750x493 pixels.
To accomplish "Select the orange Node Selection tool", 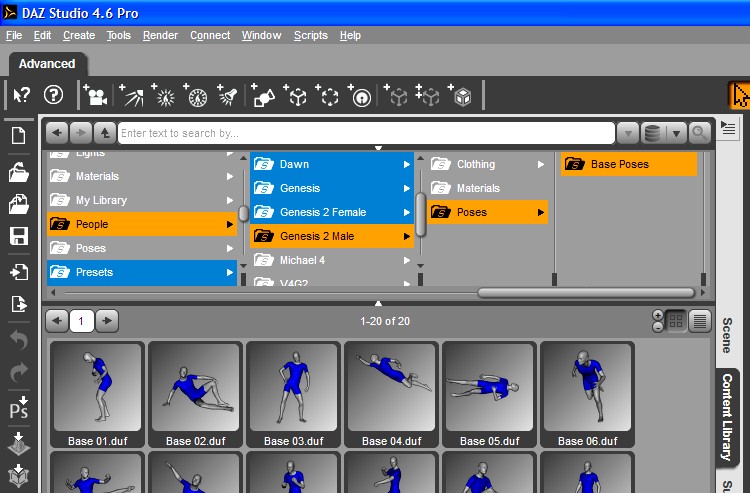I will pos(739,95).
